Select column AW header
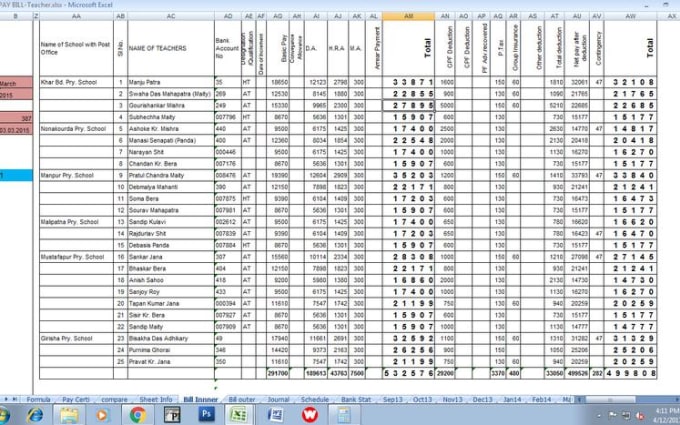 point(631,16)
